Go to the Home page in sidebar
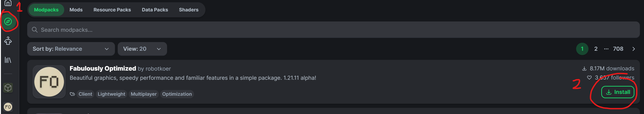 (x=8, y=3)
